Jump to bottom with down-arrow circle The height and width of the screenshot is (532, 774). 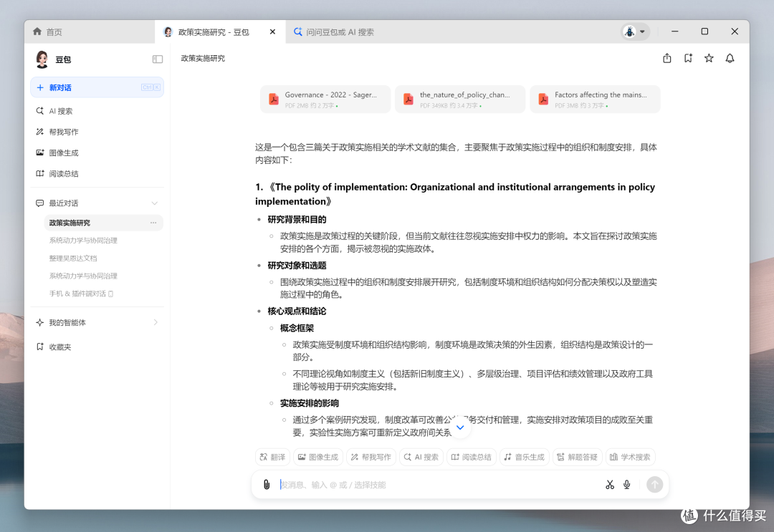[460, 427]
